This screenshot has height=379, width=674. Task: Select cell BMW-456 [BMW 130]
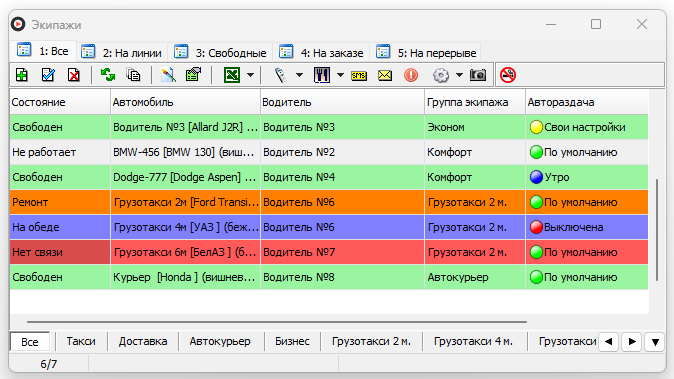coord(185,152)
